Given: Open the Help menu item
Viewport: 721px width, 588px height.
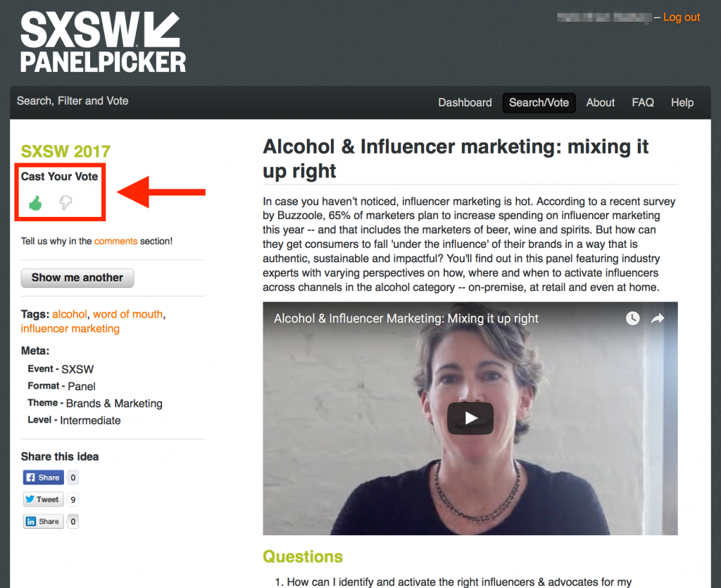Looking at the screenshot, I should click(682, 102).
